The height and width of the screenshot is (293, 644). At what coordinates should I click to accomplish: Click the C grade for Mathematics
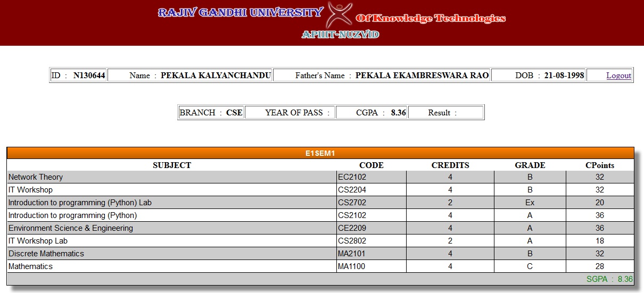pyautogui.click(x=530, y=266)
